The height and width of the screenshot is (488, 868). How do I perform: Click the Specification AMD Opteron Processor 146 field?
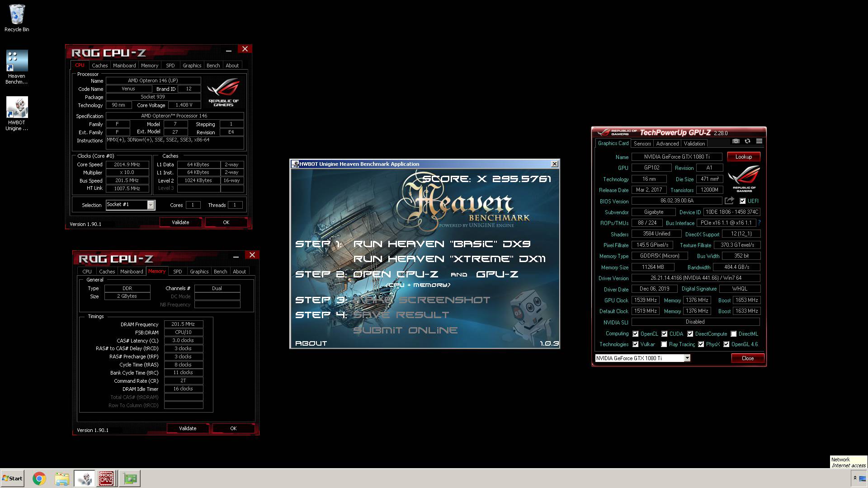(175, 116)
